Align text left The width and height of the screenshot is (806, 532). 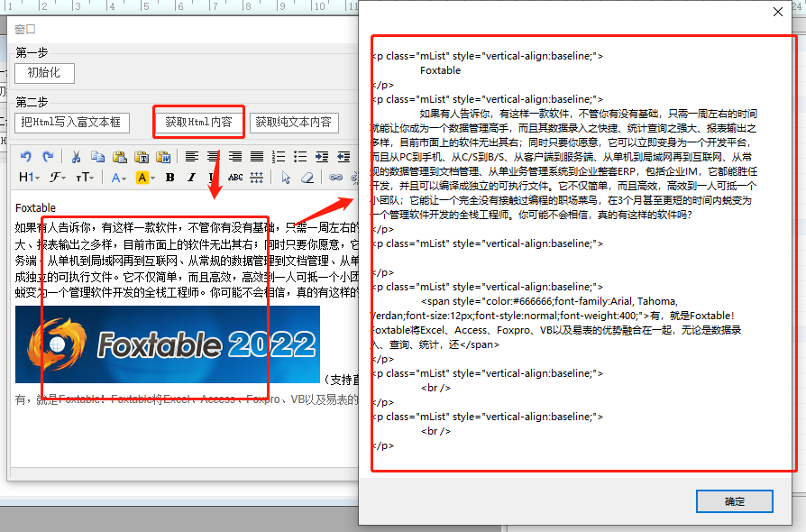[192, 156]
